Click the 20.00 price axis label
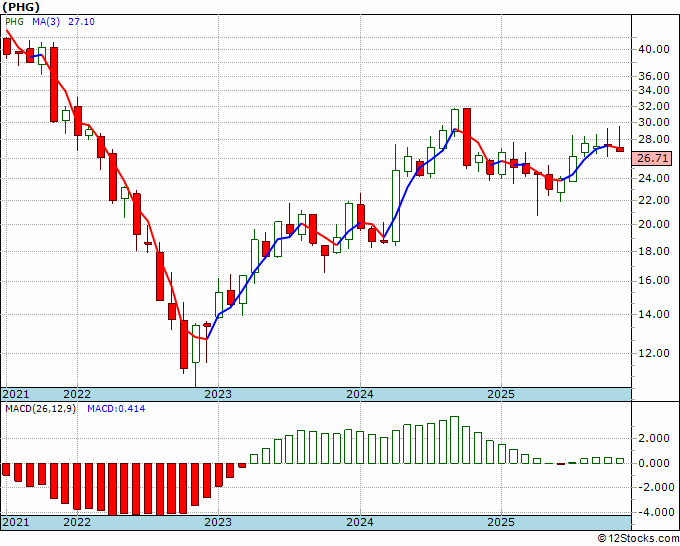This screenshot has width=680, height=546. pos(653,224)
